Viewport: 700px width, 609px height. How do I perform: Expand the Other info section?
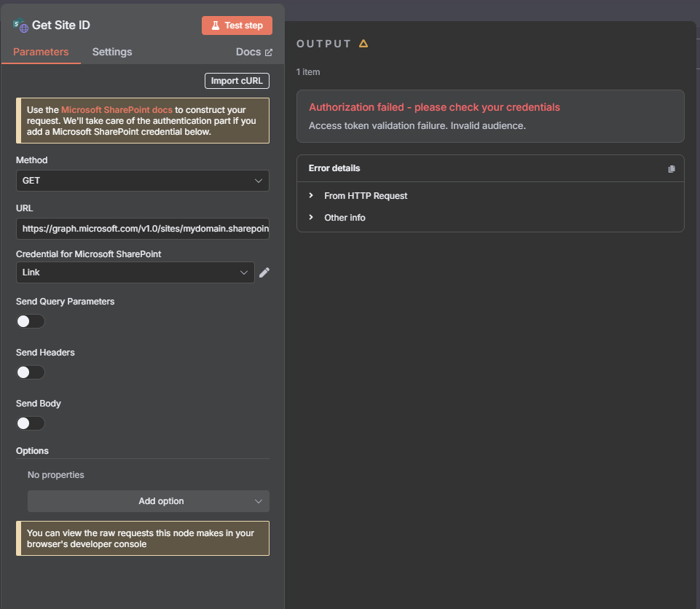tap(337, 218)
